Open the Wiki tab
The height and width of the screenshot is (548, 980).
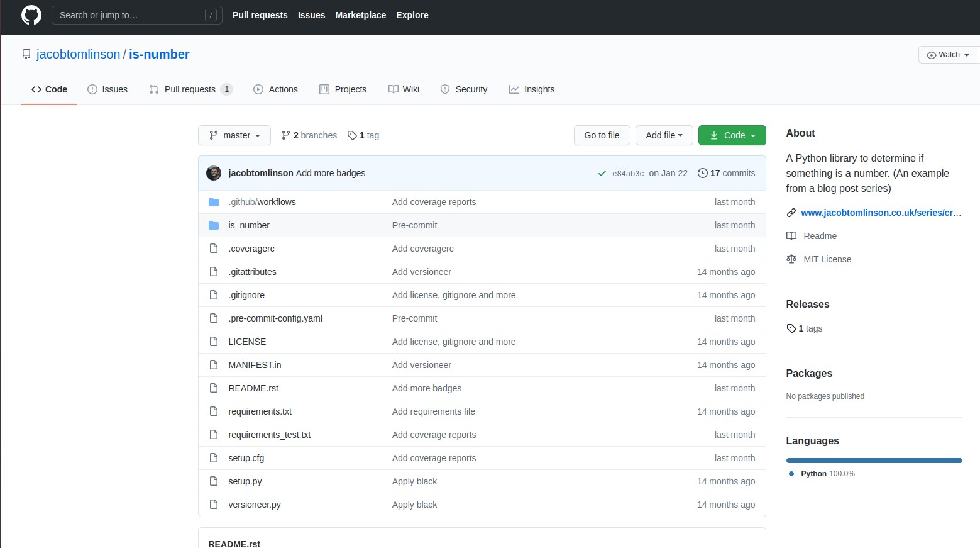coord(404,89)
